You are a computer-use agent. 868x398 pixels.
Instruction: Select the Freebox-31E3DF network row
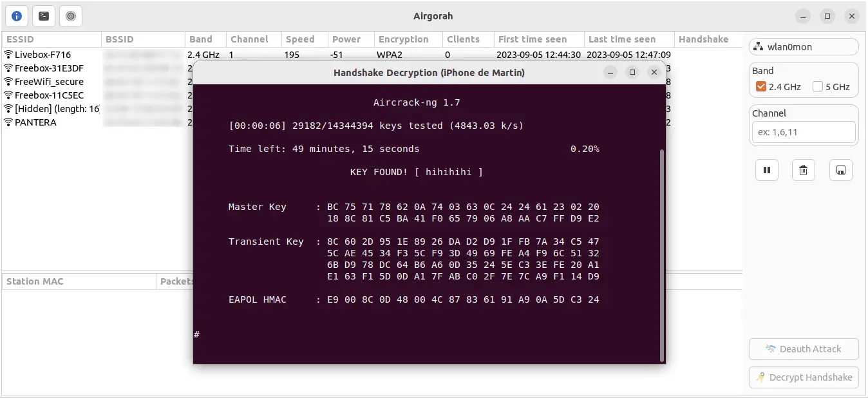pos(98,68)
